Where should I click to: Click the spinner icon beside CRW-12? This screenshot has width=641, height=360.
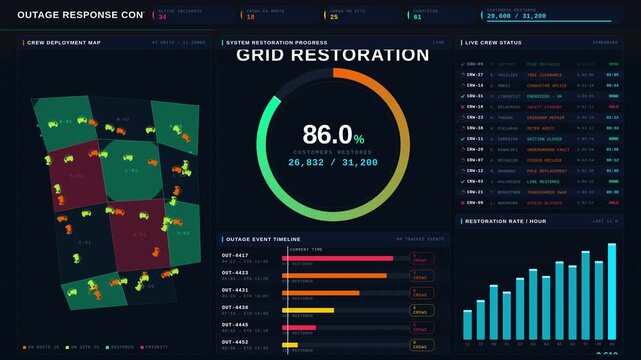pyautogui.click(x=463, y=170)
